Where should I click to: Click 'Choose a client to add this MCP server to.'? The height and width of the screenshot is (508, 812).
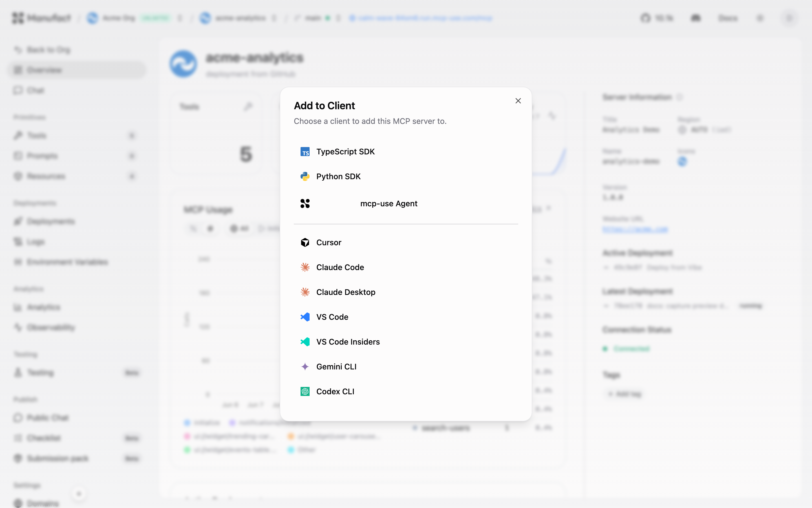[370, 121]
